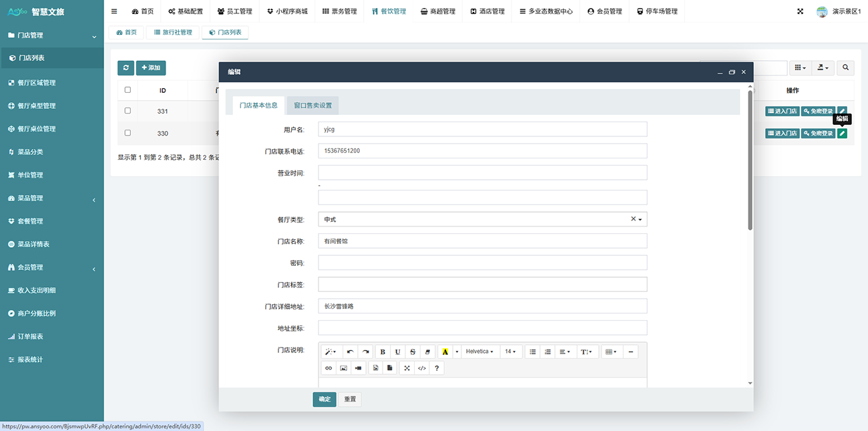Viewport: 868px width, 431px height.
Task: Click the redo arrow in editor toolbar
Action: click(x=365, y=351)
